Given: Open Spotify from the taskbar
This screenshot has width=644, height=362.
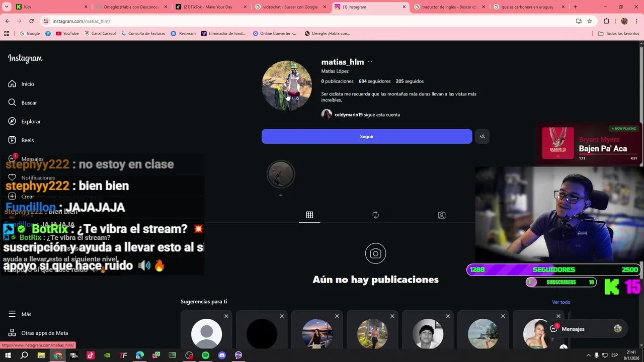Looking at the screenshot, I should pos(205,355).
